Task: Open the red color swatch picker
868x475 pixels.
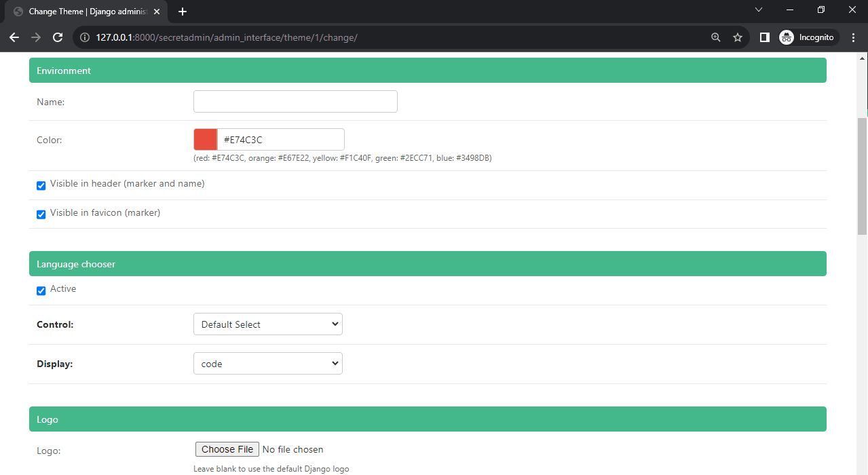Action: [x=205, y=140]
